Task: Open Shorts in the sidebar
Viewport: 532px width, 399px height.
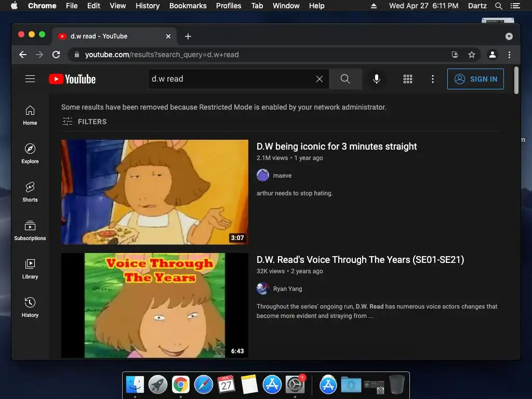Action: 30,192
